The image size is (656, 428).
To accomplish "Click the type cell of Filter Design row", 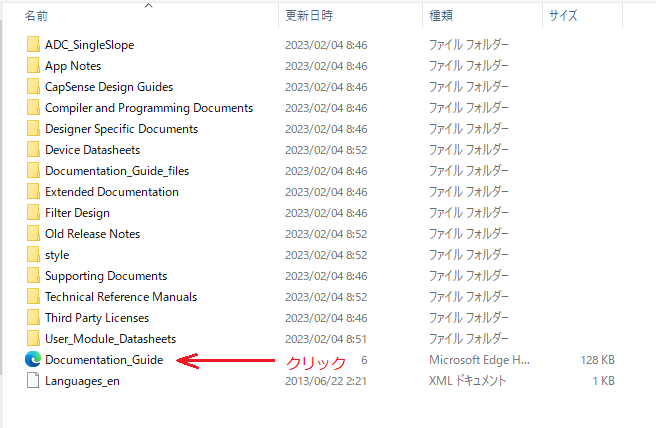I will (x=469, y=213).
